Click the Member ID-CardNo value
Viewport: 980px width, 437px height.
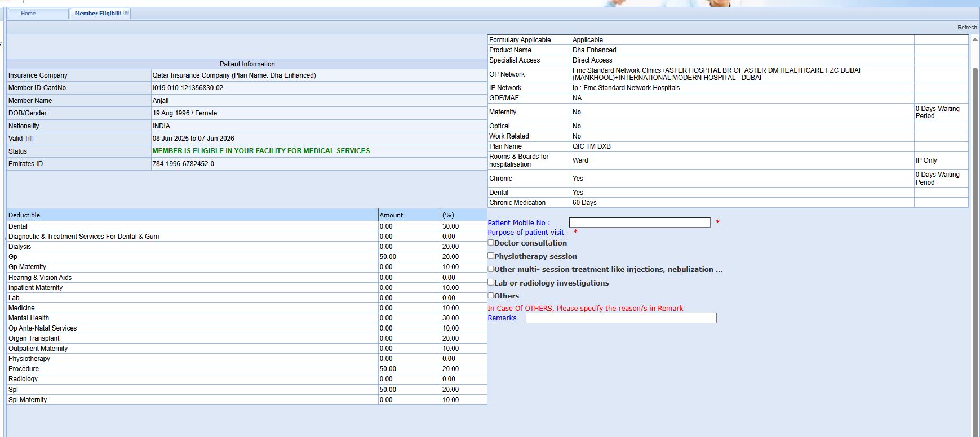coord(188,88)
